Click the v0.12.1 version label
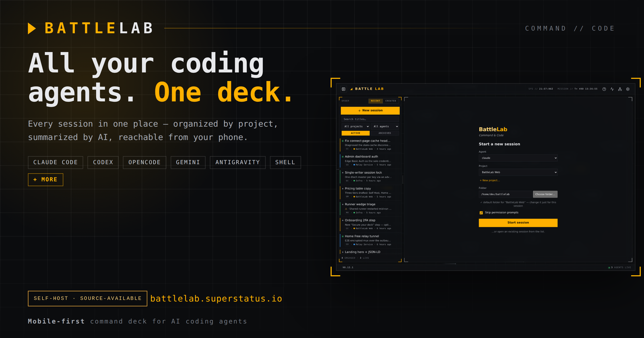644x338 pixels. coord(348,268)
